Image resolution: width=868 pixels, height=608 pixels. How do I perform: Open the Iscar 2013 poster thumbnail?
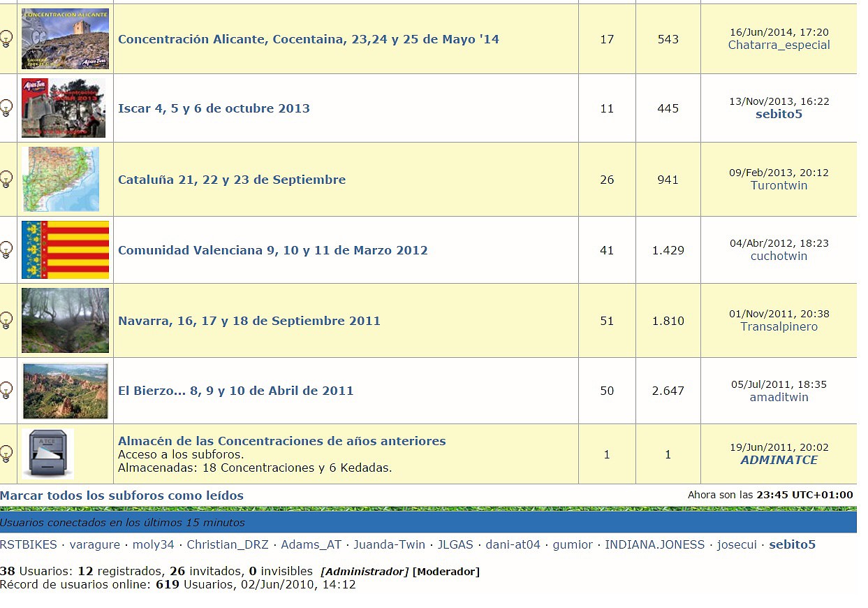pos(64,108)
